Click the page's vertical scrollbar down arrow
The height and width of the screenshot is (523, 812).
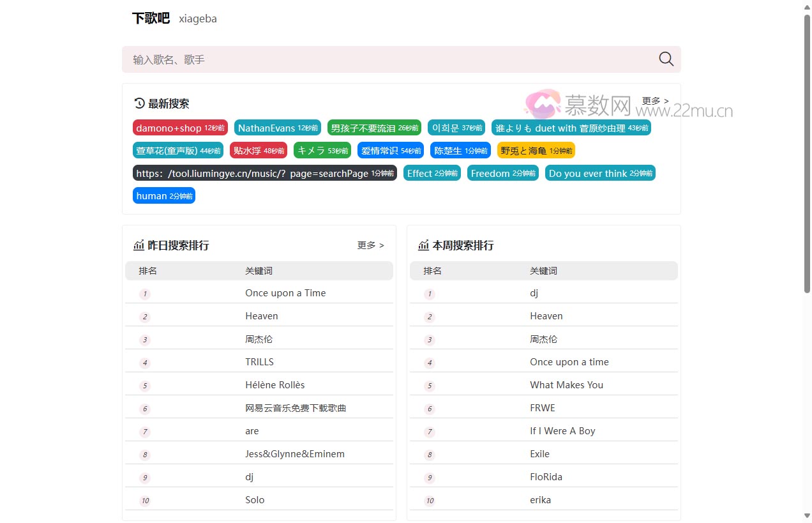(x=807, y=516)
